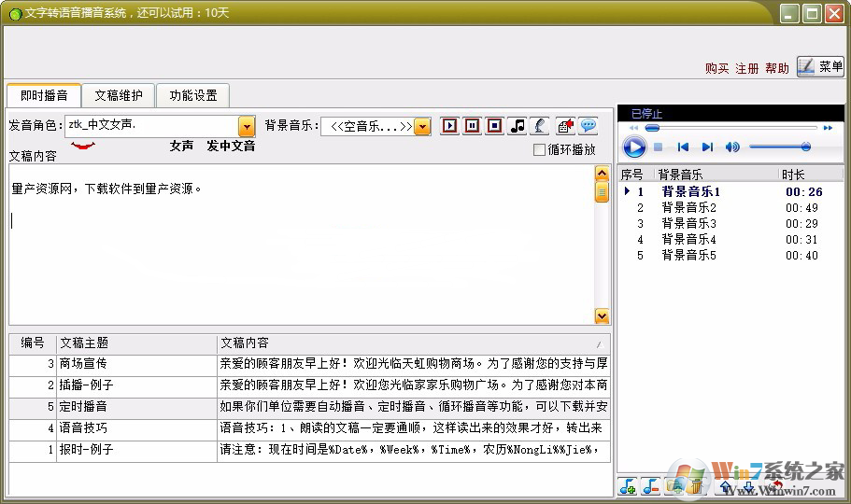Sort by the 文稿内容 column header in the table

(414, 343)
